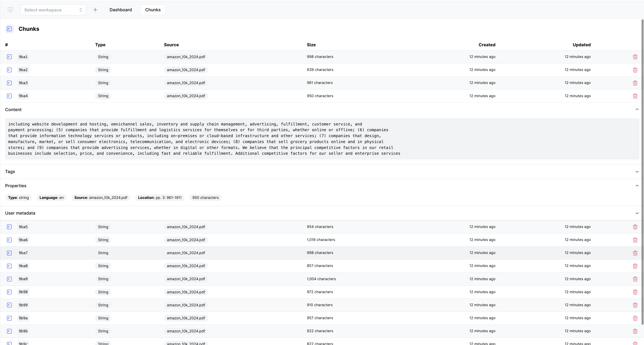The image size is (644, 345).
Task: Delete chunk 9ba2 with trash icon
Action: pos(635,70)
